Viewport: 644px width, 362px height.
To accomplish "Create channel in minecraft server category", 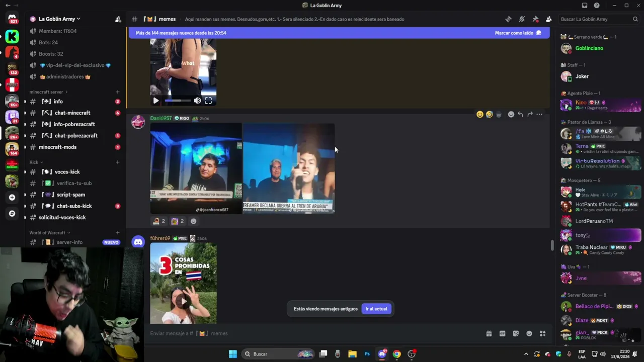I will [118, 92].
